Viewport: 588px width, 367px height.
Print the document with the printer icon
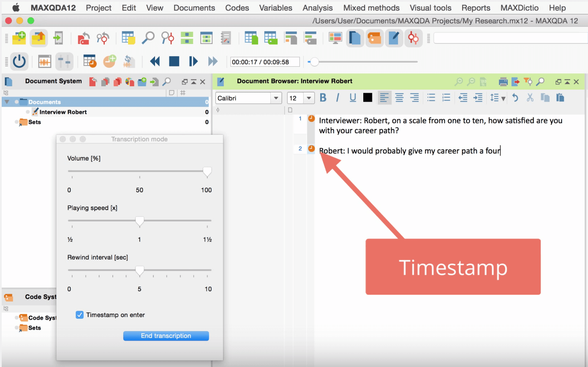tap(504, 82)
